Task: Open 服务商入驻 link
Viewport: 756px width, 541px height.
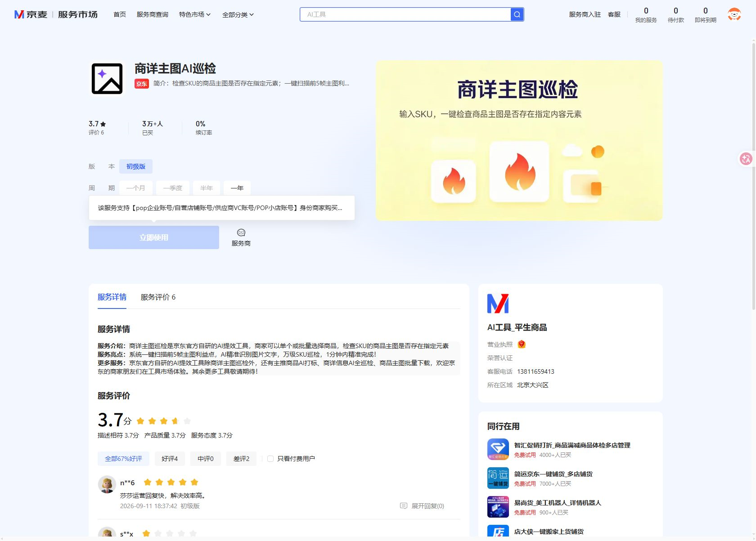Action: click(x=585, y=14)
